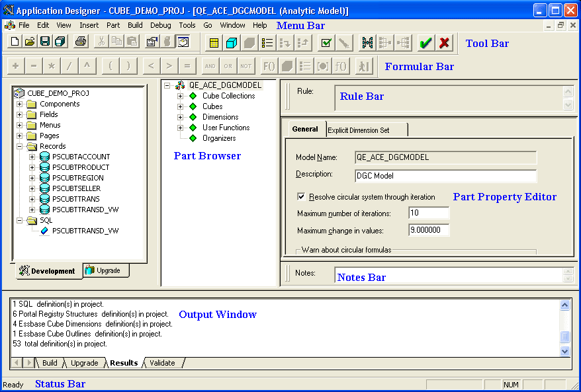
Task: Expand the PSCUBTPRODUCT record node
Action: [31, 167]
